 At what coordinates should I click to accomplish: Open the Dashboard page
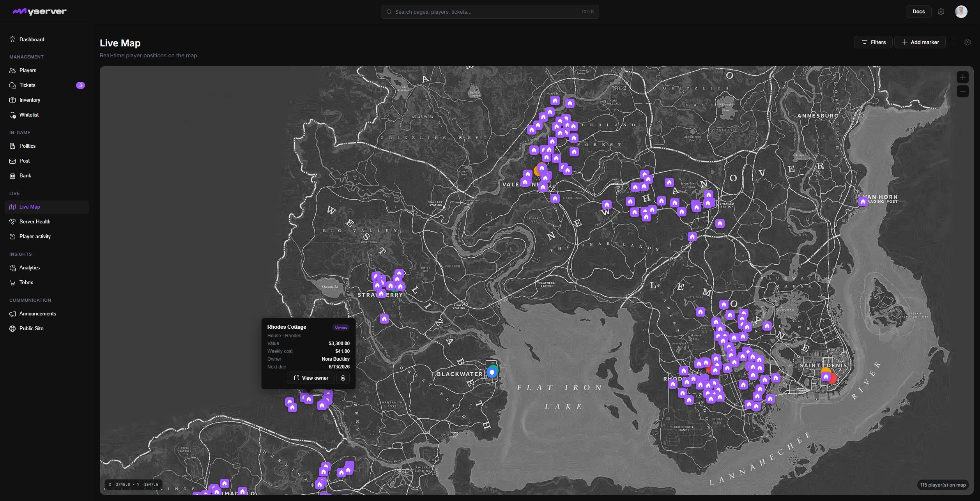[47, 39]
